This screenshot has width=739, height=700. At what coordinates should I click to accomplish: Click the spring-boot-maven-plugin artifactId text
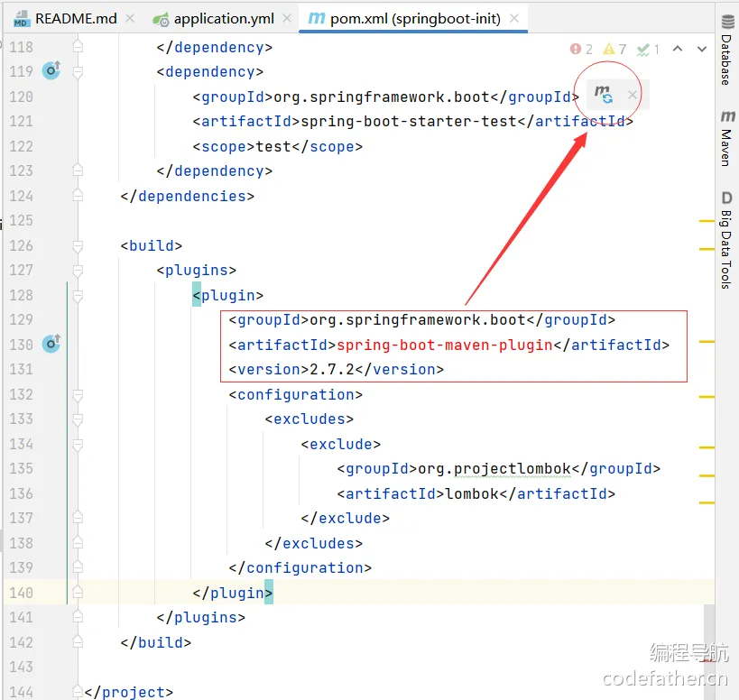(x=445, y=345)
